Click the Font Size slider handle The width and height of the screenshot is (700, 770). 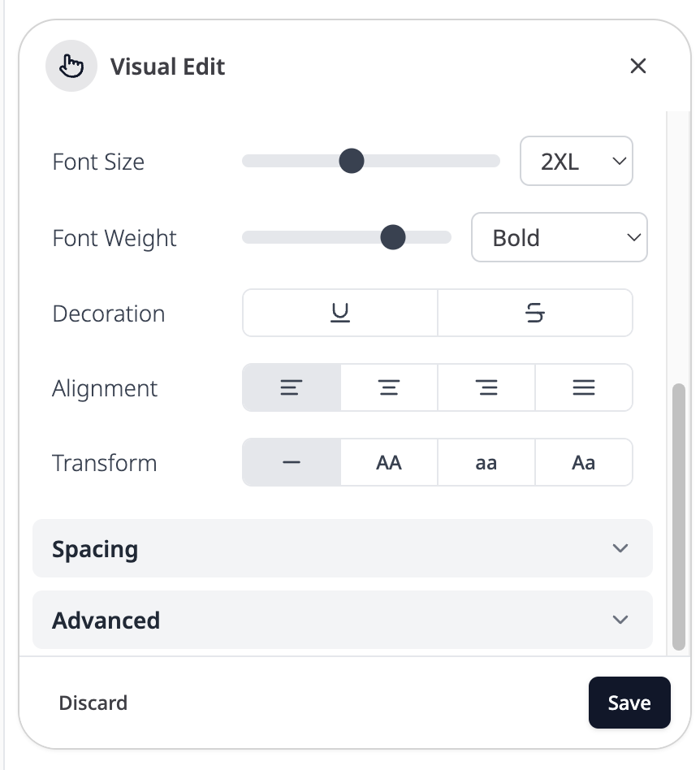click(351, 161)
